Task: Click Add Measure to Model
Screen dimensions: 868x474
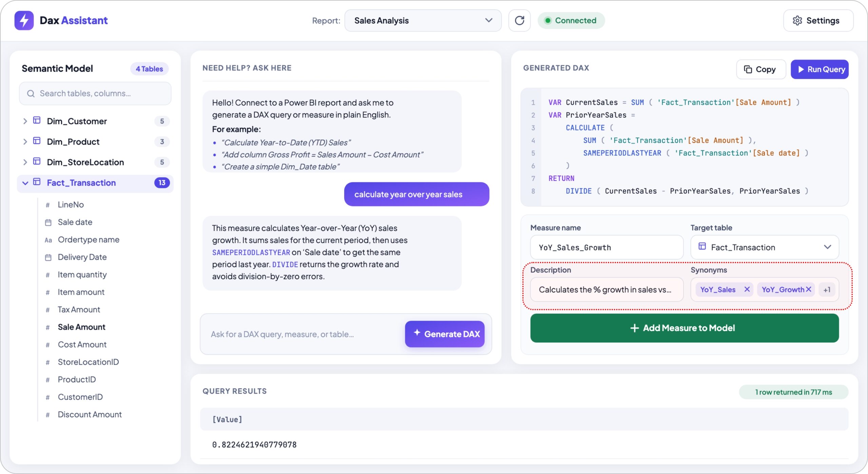Action: coord(685,328)
